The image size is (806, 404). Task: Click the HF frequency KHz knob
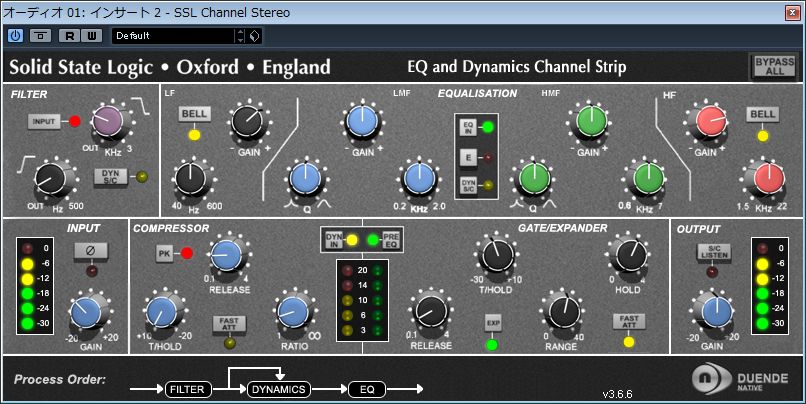769,179
